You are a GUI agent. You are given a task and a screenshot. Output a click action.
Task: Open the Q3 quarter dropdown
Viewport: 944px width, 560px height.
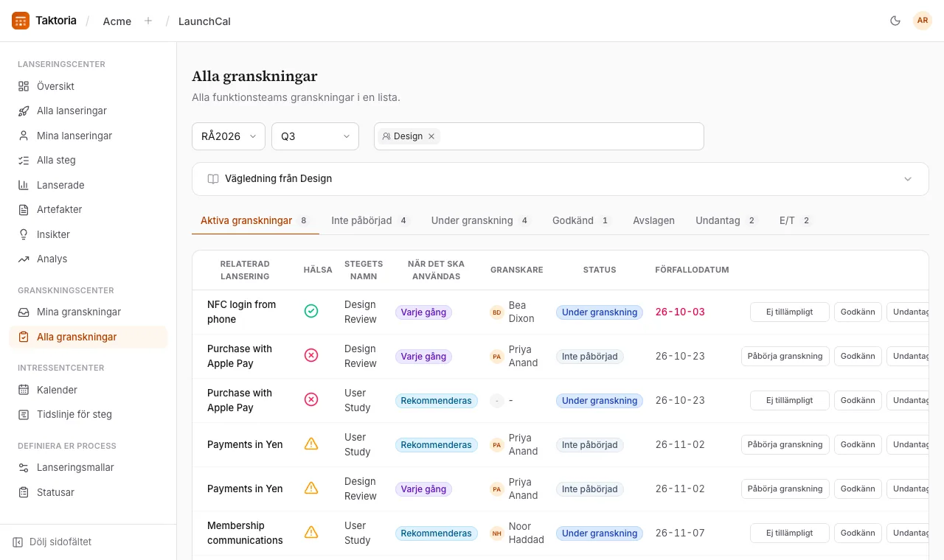315,136
